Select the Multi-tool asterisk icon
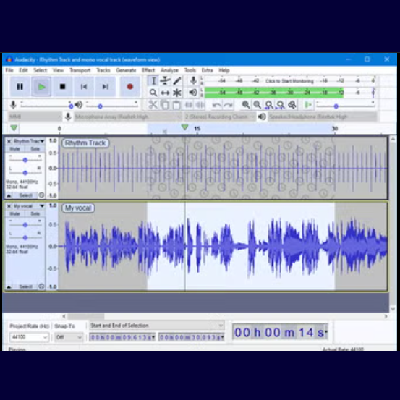Viewport: 400px width, 400px height. point(177,93)
